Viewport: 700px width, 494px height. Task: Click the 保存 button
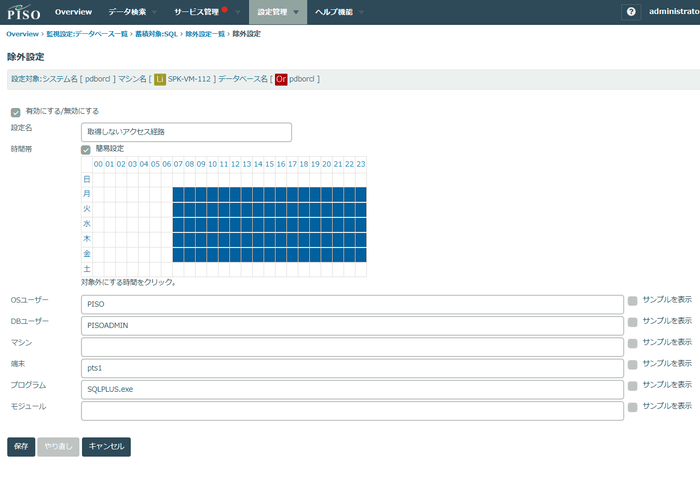pyautogui.click(x=21, y=446)
